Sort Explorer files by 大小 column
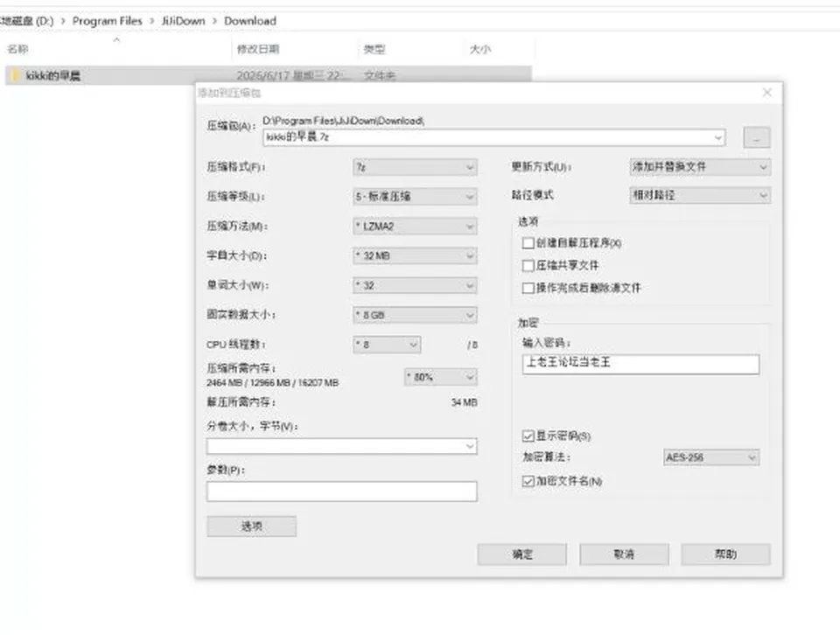 tap(480, 49)
